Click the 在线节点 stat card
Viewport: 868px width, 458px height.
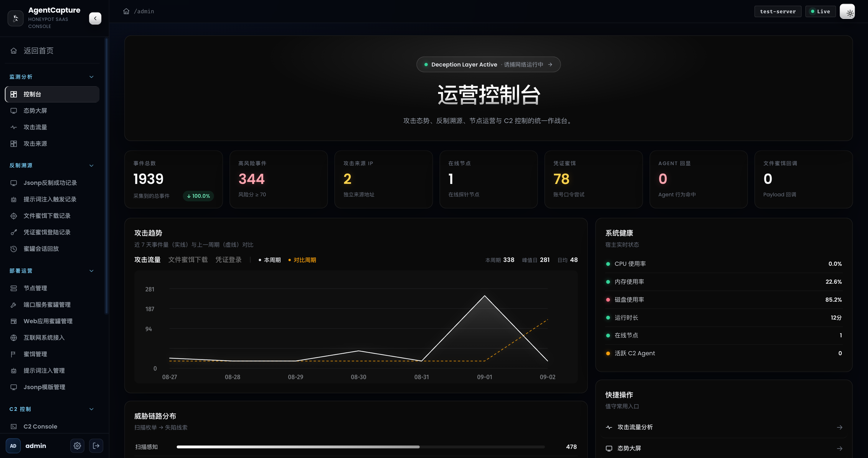coord(488,179)
